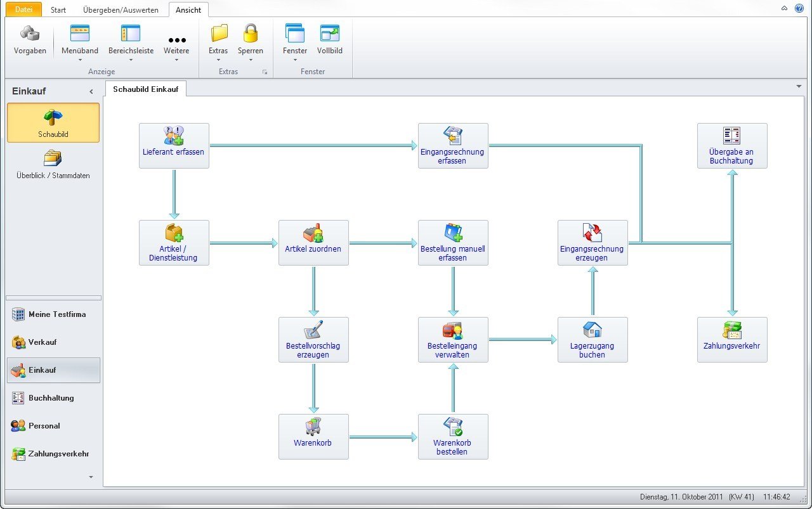Open Übergabe an Buchhaltung tile
Viewport: 812px width, 509px height.
coord(732,146)
